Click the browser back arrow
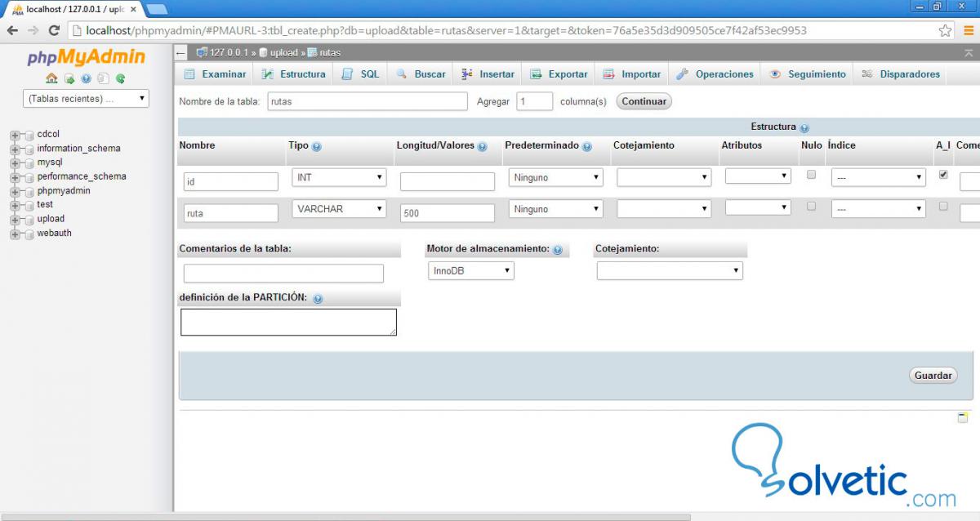This screenshot has height=521, width=980. [12, 30]
